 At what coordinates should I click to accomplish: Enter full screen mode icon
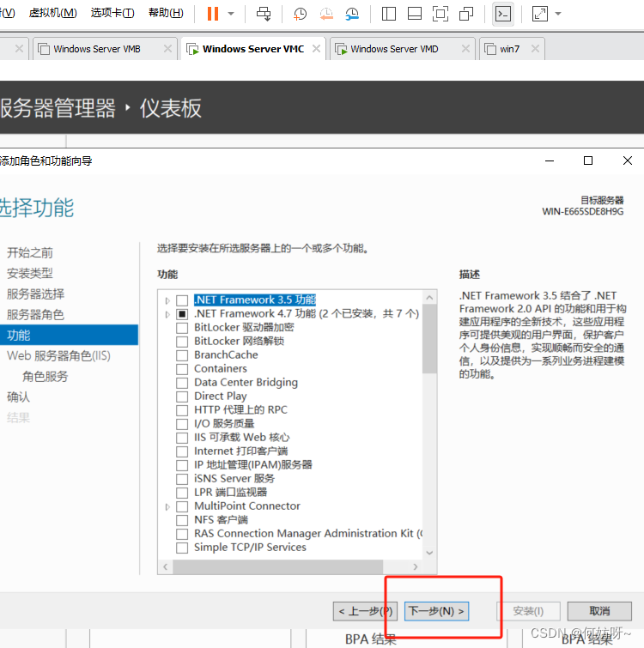click(440, 14)
